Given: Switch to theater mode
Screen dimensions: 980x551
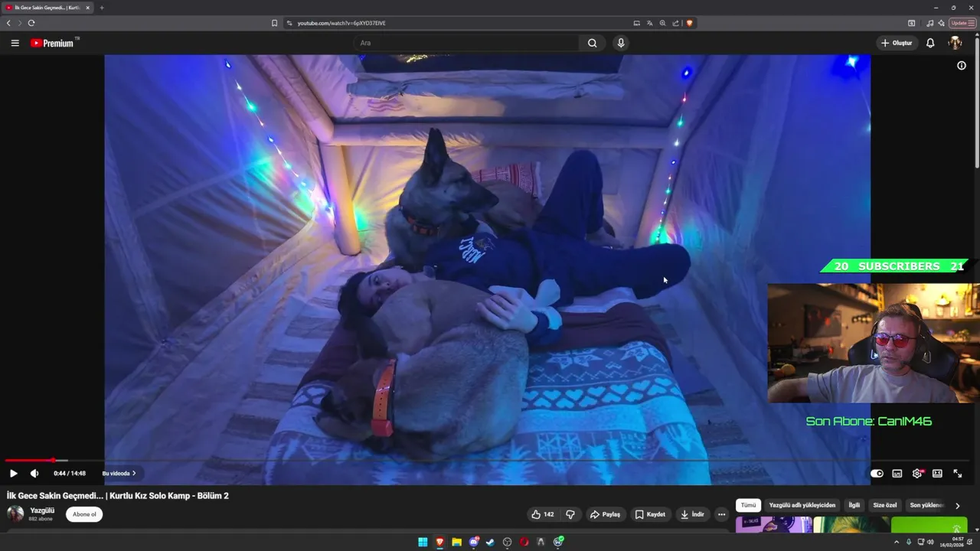Looking at the screenshot, I should (937, 473).
